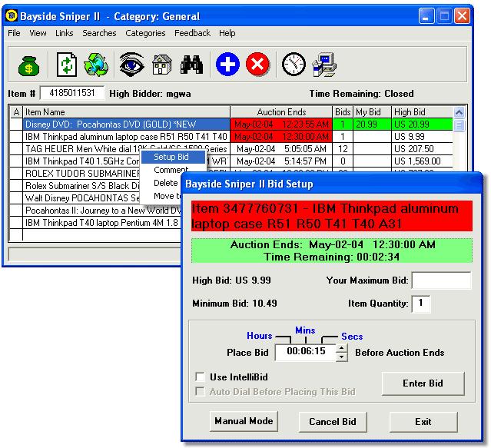The image size is (491, 448).
Task: Select the ROLEX TUDOR SUBMARINER row
Action: 81,174
